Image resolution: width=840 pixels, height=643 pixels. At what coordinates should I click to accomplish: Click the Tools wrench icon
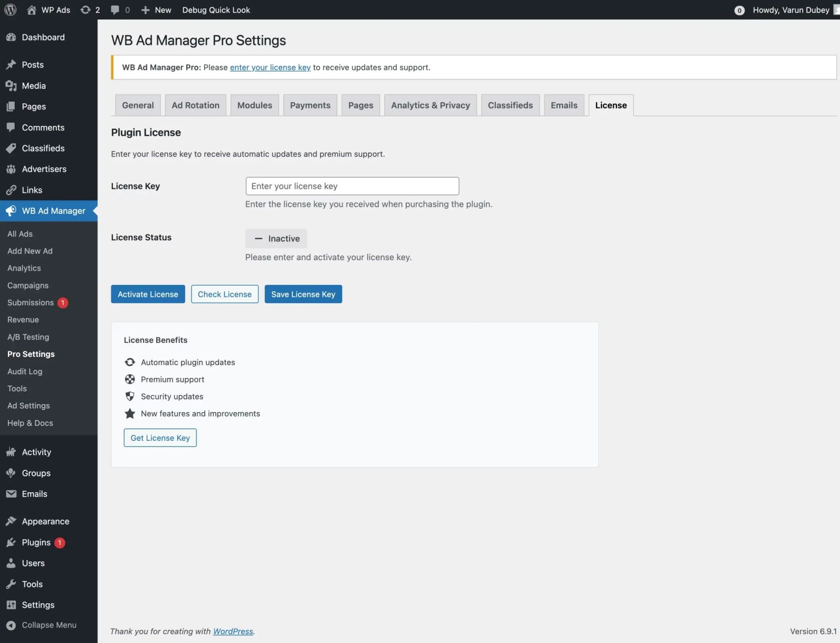click(11, 584)
